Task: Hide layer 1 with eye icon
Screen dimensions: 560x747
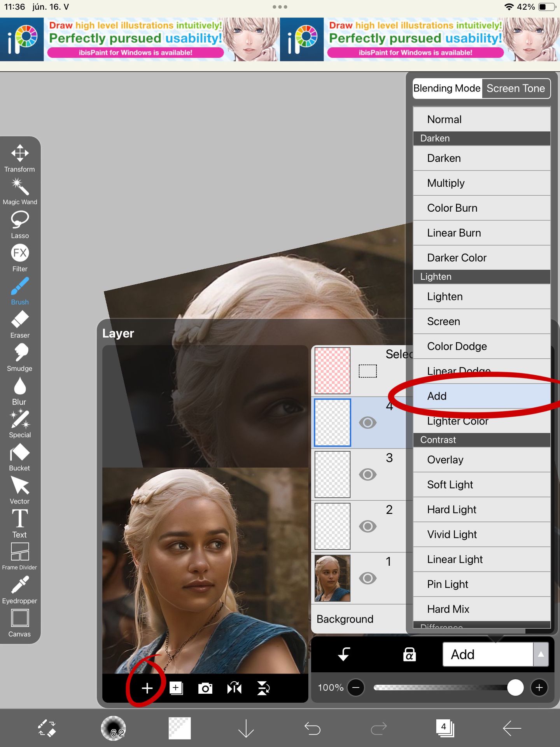Action: 367,578
